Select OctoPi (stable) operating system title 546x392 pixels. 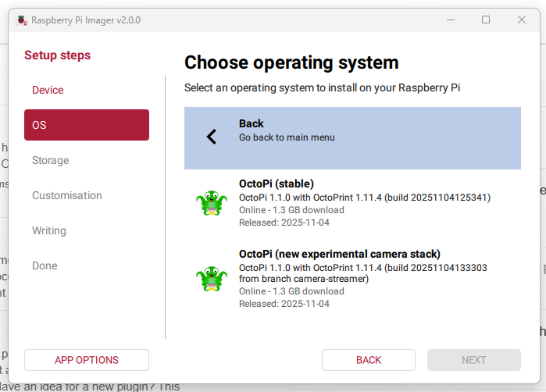point(277,184)
